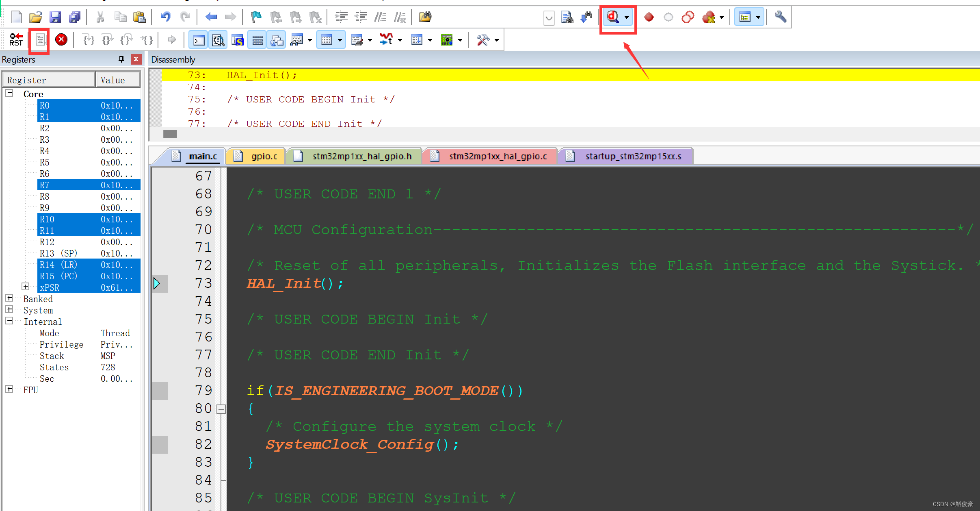Click the Insert/Remove Breakpoint red dot icon
This screenshot has width=980, height=511.
[x=649, y=17]
